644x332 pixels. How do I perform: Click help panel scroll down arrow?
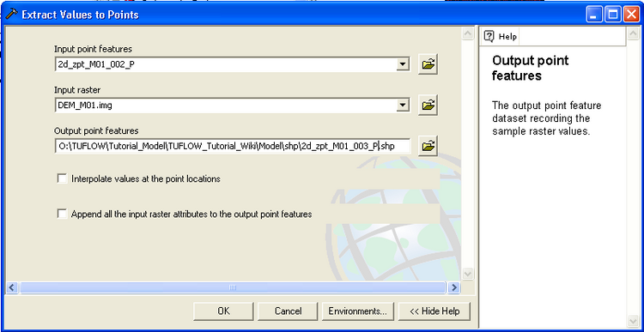[x=633, y=321]
